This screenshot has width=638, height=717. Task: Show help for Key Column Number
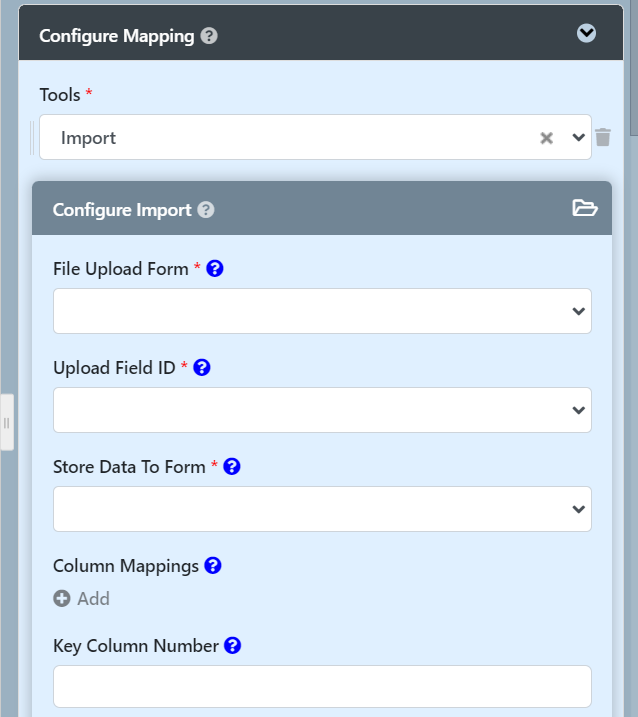pyautogui.click(x=232, y=646)
